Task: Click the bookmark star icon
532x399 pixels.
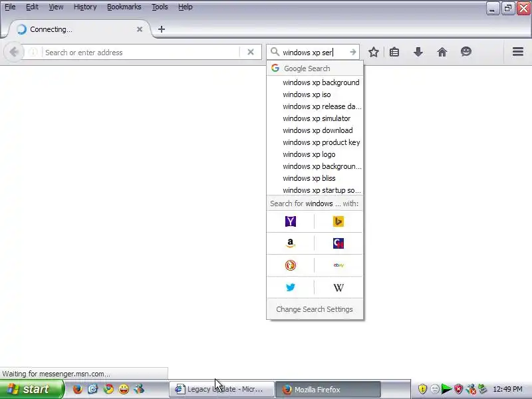Action: click(x=374, y=53)
